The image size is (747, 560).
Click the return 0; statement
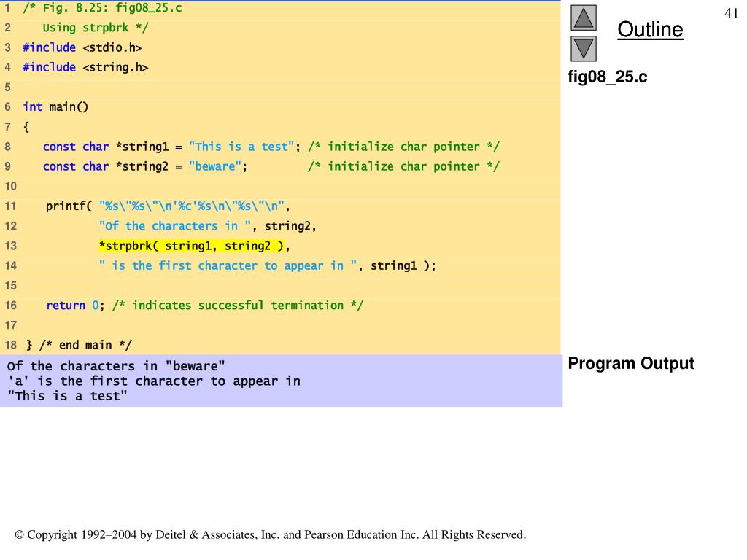pos(75,306)
